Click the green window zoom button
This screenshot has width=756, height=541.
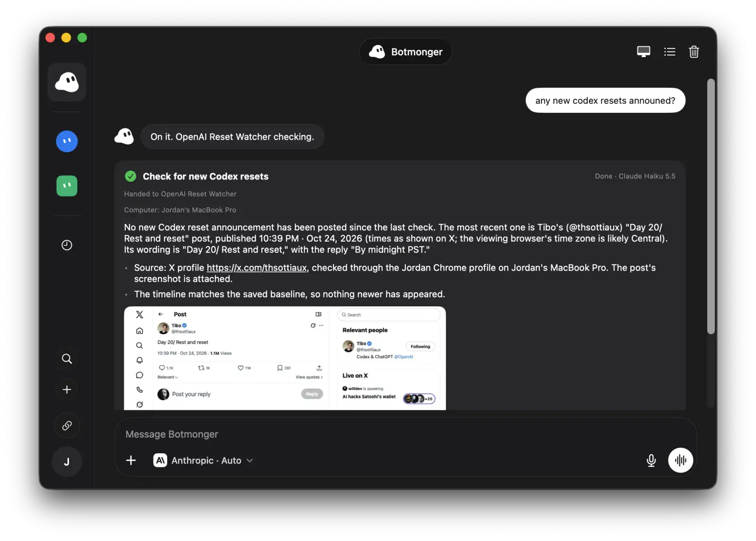coord(82,38)
